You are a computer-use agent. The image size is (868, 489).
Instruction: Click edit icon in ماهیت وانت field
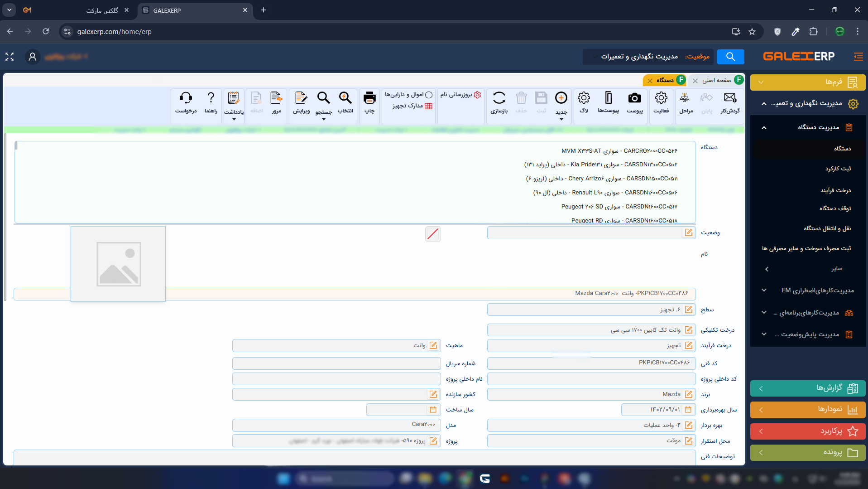pos(433,345)
